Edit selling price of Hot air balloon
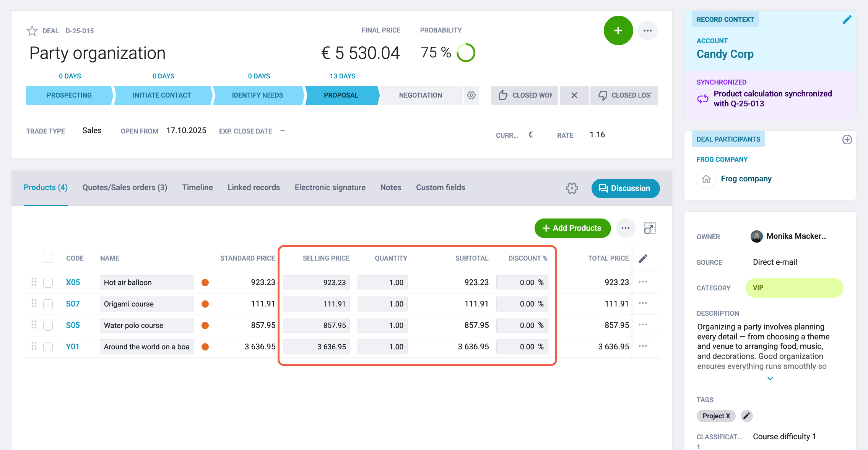Screen dimensions: 868x450 pyautogui.click(x=316, y=283)
